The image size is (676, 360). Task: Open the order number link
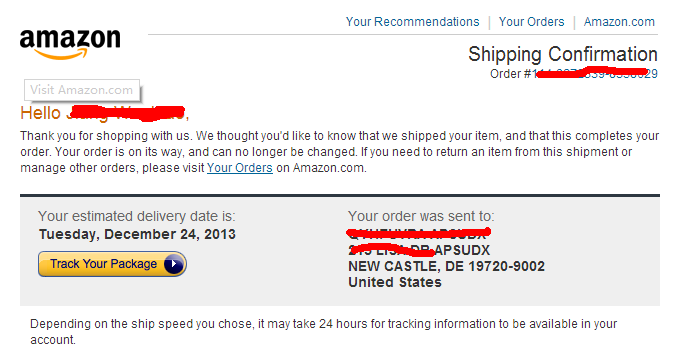tap(595, 74)
